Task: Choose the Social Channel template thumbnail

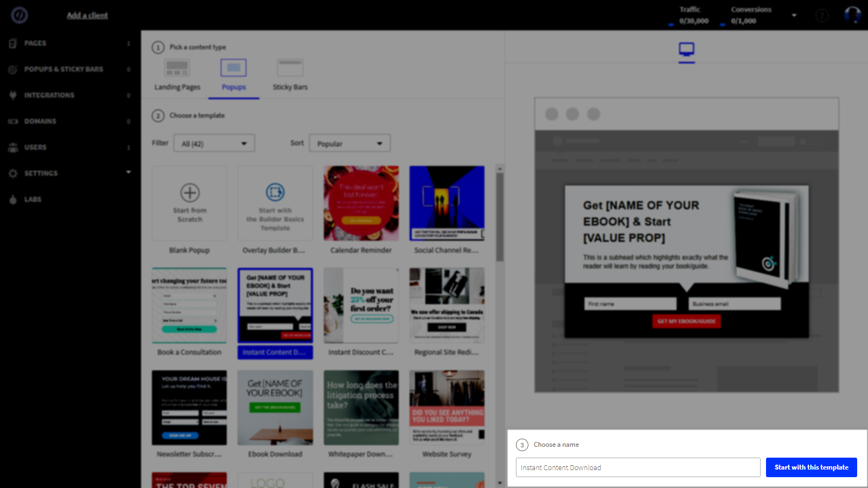Action: pyautogui.click(x=447, y=203)
